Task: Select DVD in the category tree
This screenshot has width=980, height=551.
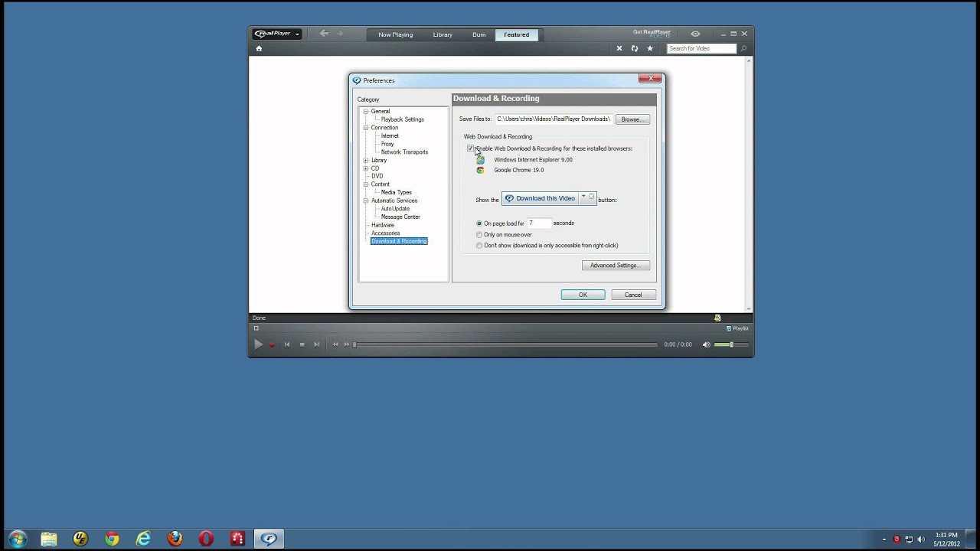Action: (377, 176)
